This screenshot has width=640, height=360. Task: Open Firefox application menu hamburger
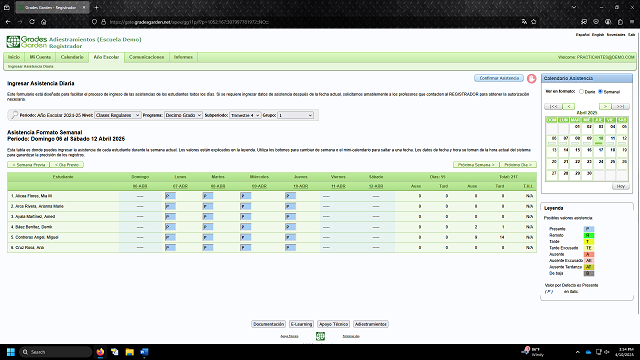pos(632,22)
